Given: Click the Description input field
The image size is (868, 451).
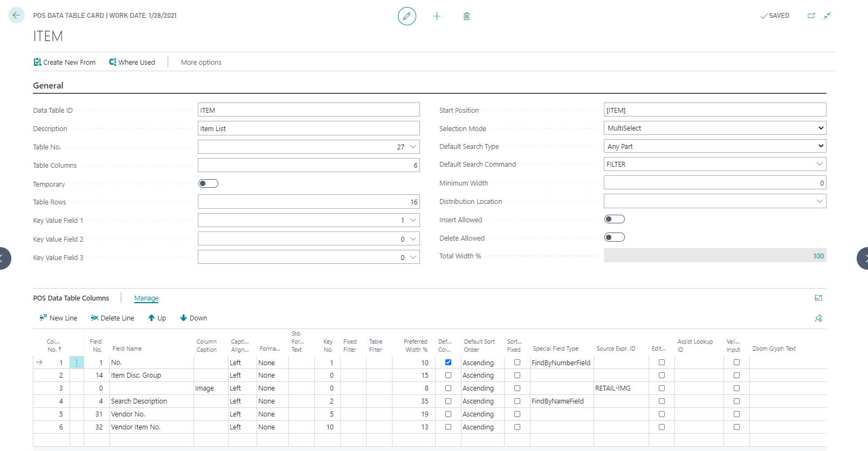Looking at the screenshot, I should [x=308, y=128].
